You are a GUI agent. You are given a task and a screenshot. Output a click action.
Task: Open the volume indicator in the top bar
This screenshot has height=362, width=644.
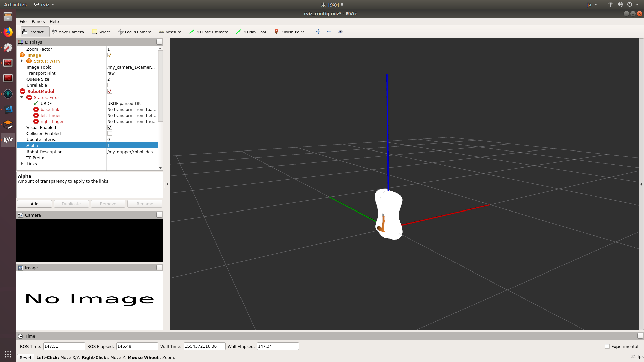[620, 5]
